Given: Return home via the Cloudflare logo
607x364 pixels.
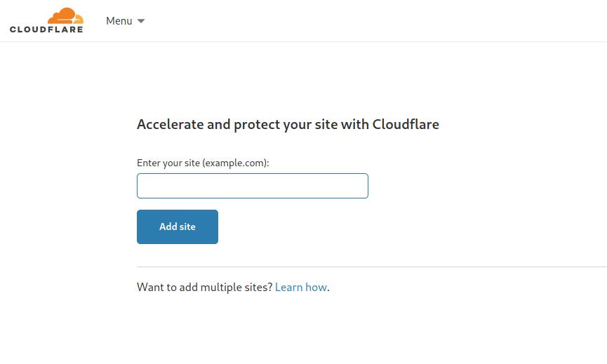Looking at the screenshot, I should pyautogui.click(x=46, y=20).
